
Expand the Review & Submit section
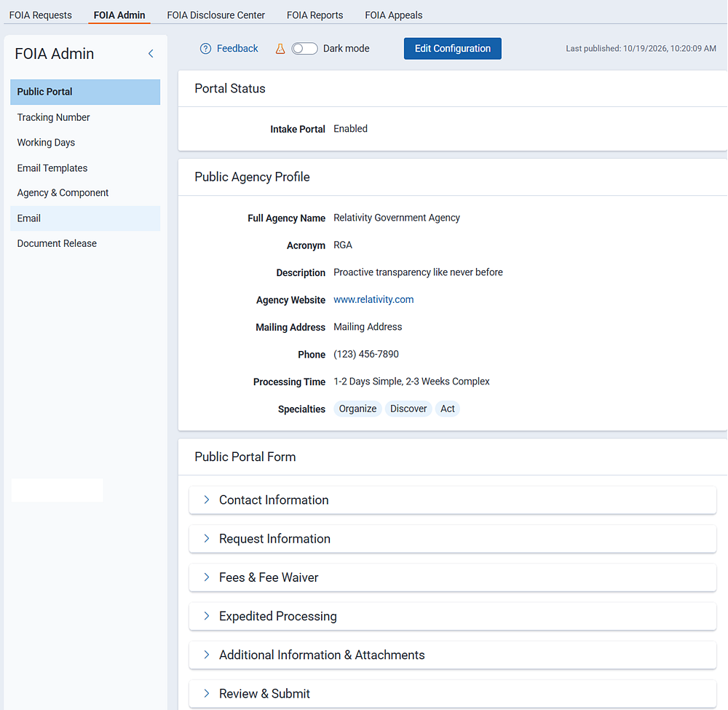tap(453, 694)
